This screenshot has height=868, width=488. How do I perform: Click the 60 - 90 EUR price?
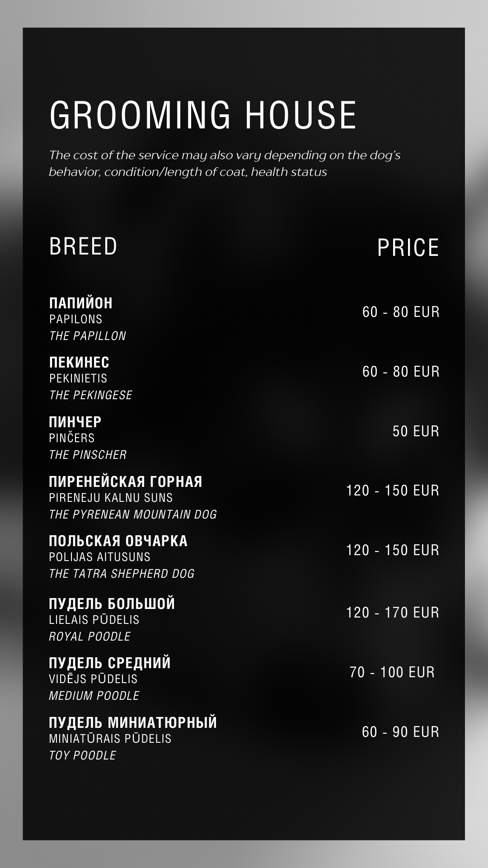click(400, 732)
